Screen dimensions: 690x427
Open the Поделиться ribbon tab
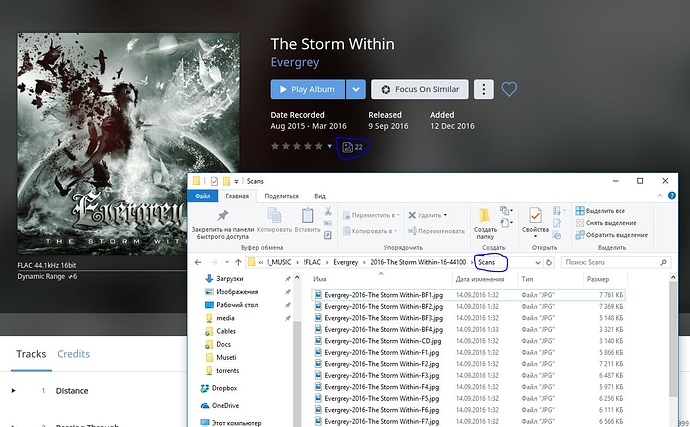(281, 196)
